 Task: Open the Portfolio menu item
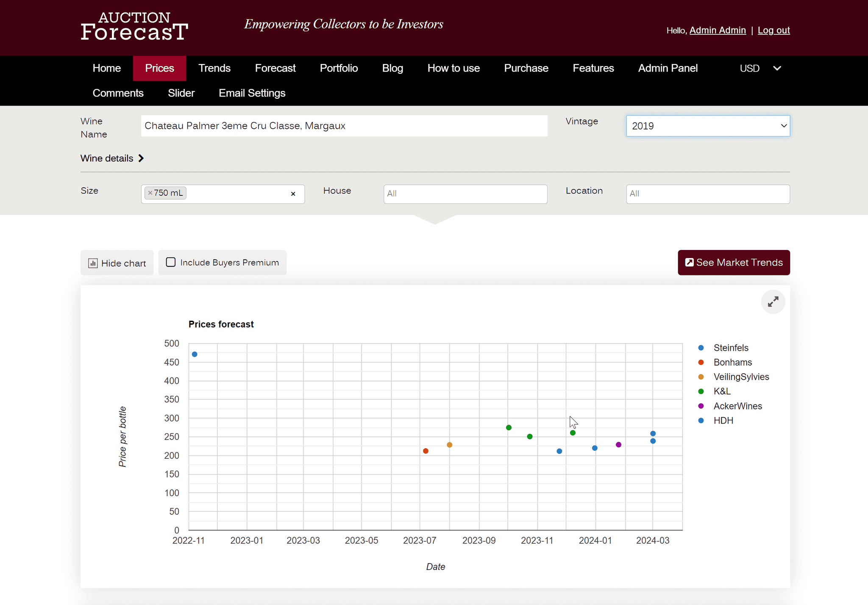(339, 68)
